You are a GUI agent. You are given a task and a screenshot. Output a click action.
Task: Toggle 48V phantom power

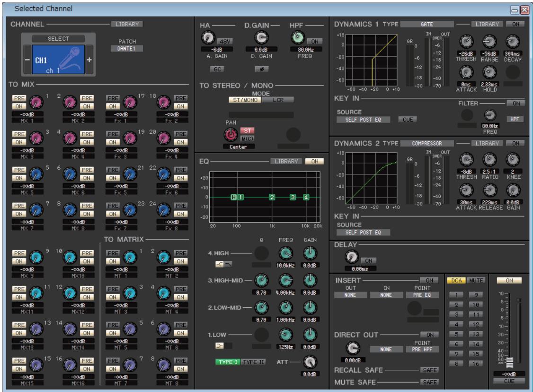(225, 42)
